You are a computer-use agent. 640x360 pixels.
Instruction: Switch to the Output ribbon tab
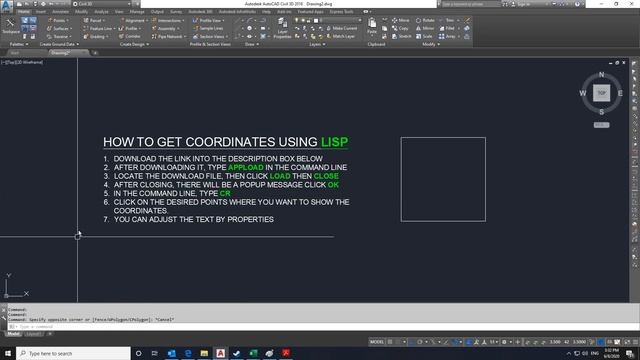[157, 11]
